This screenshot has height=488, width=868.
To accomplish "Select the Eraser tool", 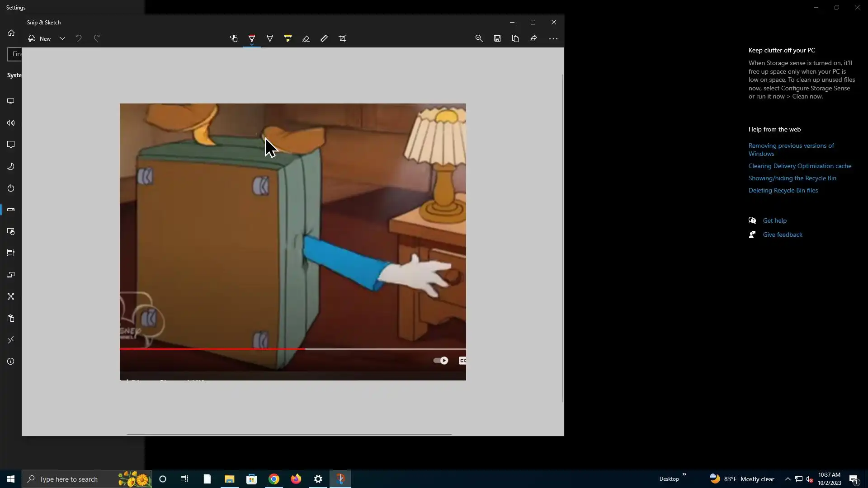I will (306, 38).
